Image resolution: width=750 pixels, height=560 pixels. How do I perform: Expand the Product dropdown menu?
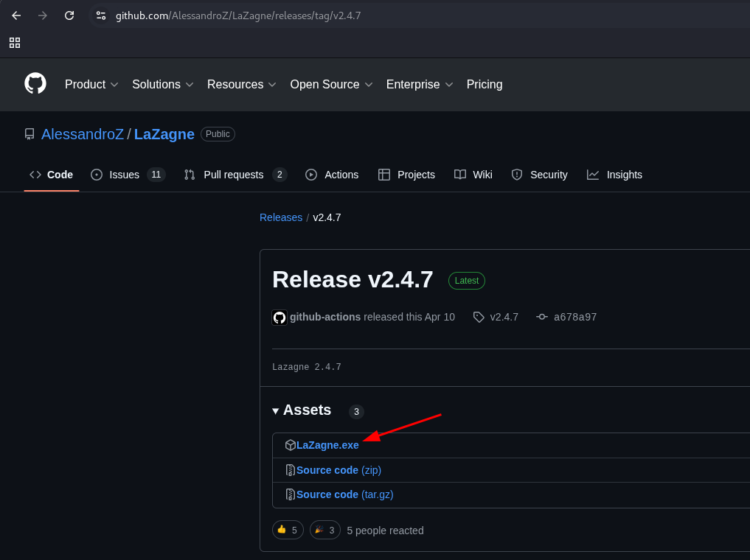click(x=91, y=85)
